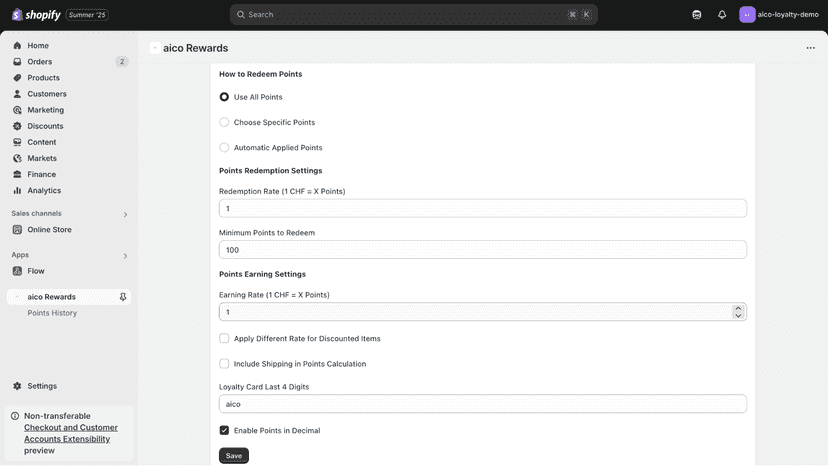Expand Sales channels section chevron
This screenshot has height=466, width=828.
125,215
